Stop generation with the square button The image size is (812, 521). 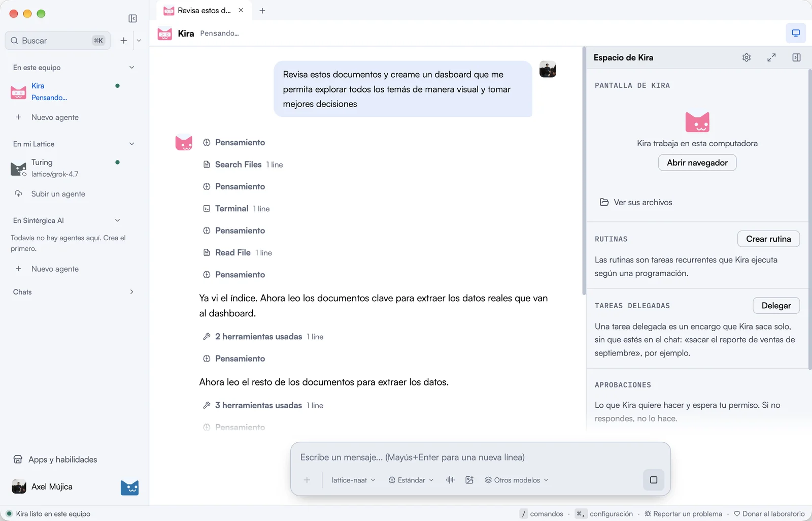654,480
